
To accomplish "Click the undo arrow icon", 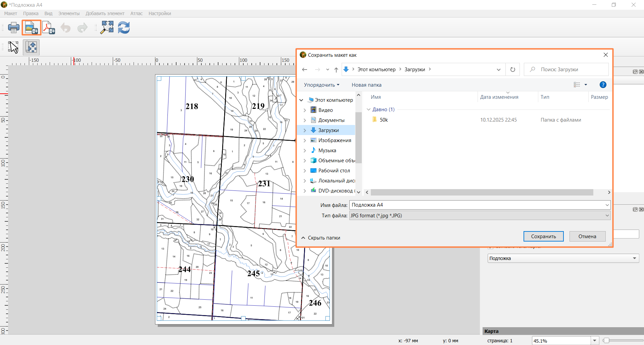I will [x=66, y=28].
